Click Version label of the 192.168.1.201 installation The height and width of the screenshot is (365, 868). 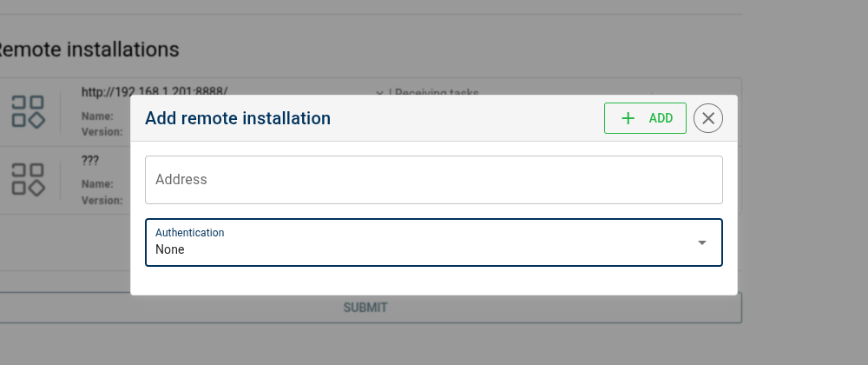(x=102, y=132)
